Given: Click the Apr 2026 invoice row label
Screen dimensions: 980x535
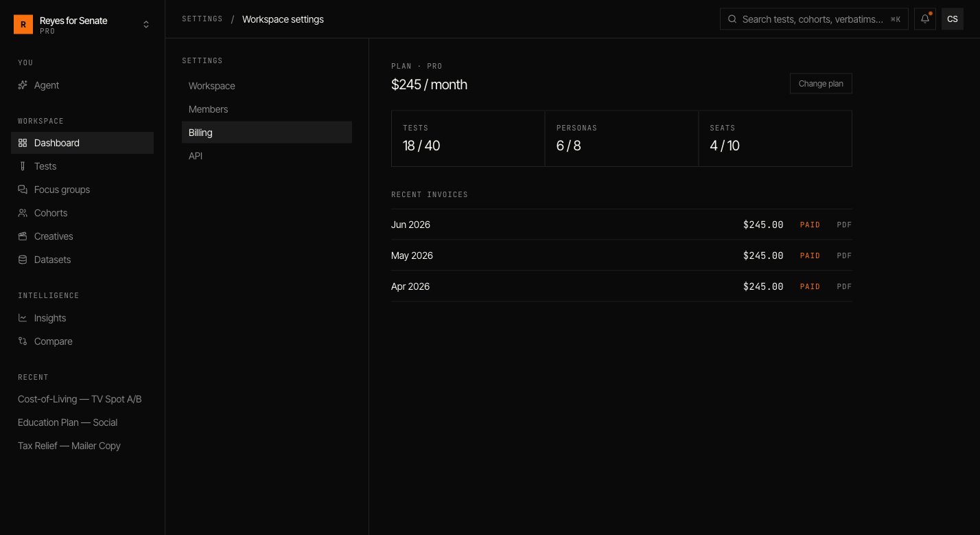Looking at the screenshot, I should point(410,286).
